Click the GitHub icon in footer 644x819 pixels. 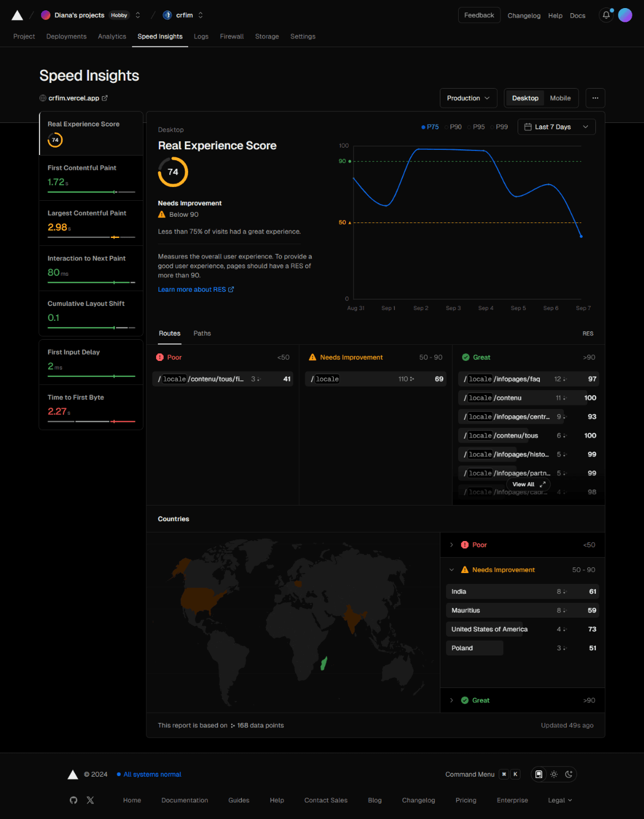pyautogui.click(x=73, y=800)
